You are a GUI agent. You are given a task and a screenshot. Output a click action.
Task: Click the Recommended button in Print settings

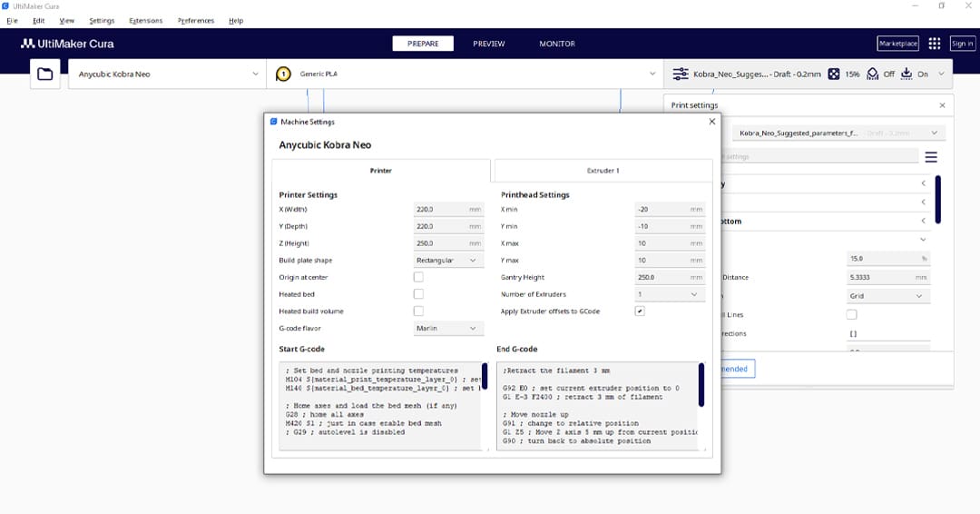point(738,369)
